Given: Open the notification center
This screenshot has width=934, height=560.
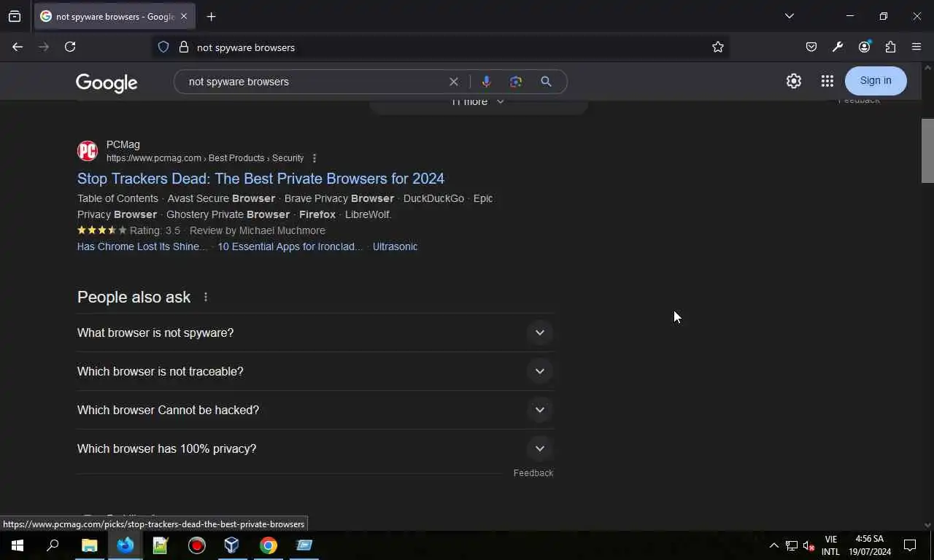Looking at the screenshot, I should click(910, 545).
